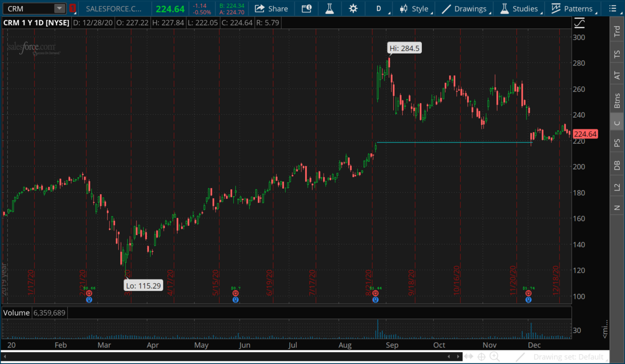The height and width of the screenshot is (364, 625).
Task: Click the curve icon above the price axis
Action: 579,23
